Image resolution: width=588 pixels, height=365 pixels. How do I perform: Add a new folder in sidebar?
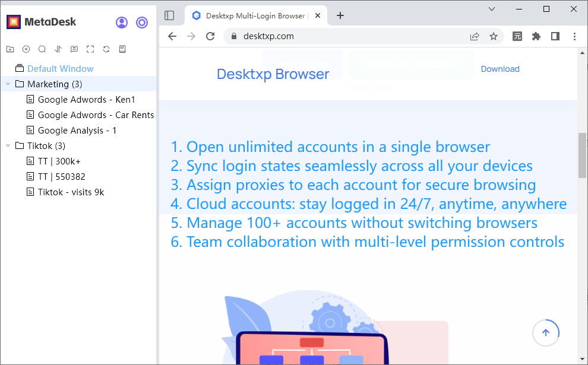(10, 49)
